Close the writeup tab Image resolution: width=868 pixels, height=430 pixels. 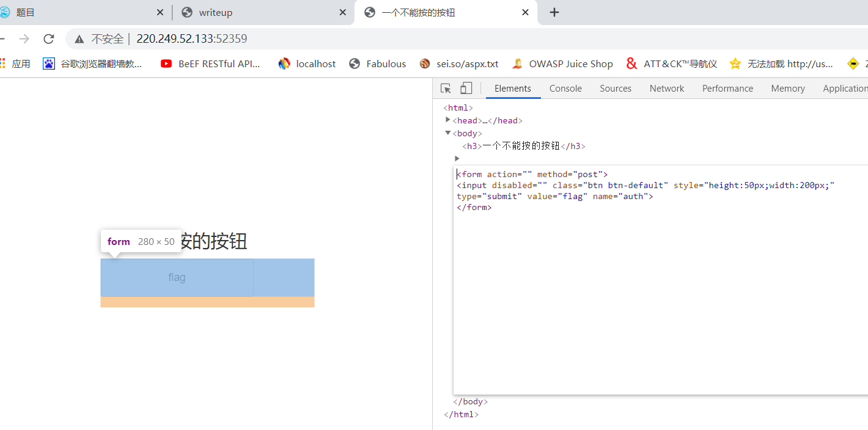coord(343,12)
